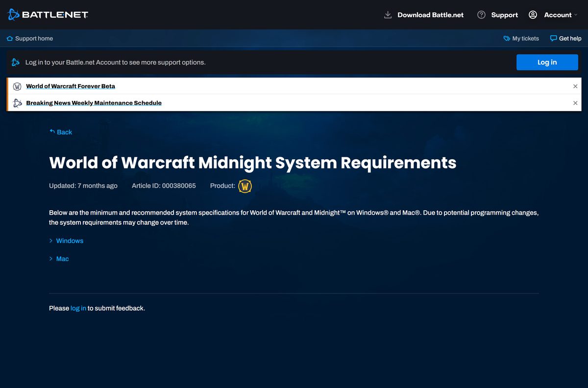Click the My tickets tag icon
This screenshot has width=588, height=388.
click(507, 38)
